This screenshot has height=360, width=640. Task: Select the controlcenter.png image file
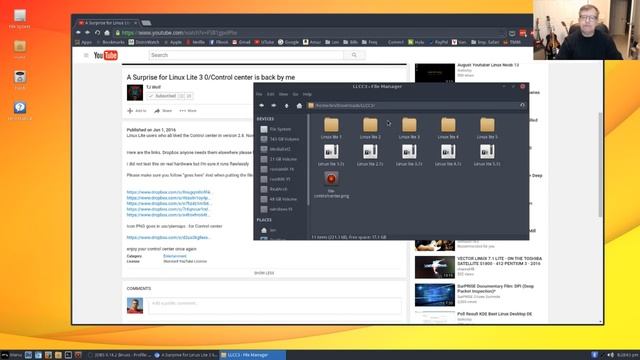[331, 184]
